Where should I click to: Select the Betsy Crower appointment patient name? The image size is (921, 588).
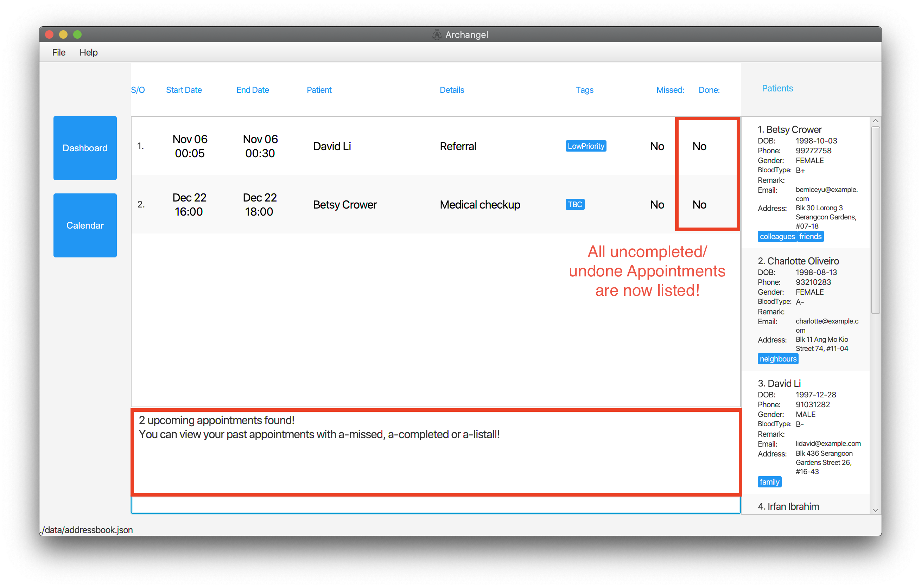tap(345, 205)
